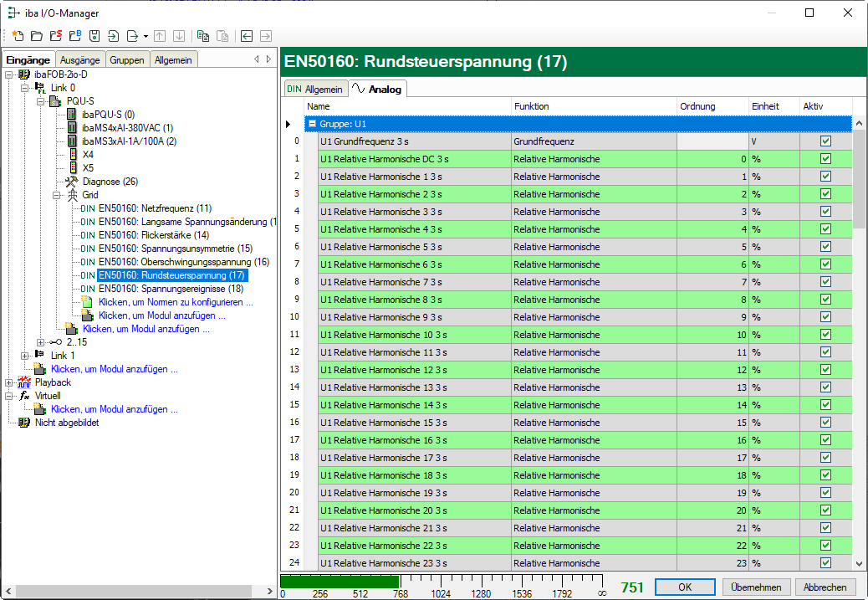The width and height of the screenshot is (868, 600).
Task: Click the green signal usage bar
Action: (340, 582)
